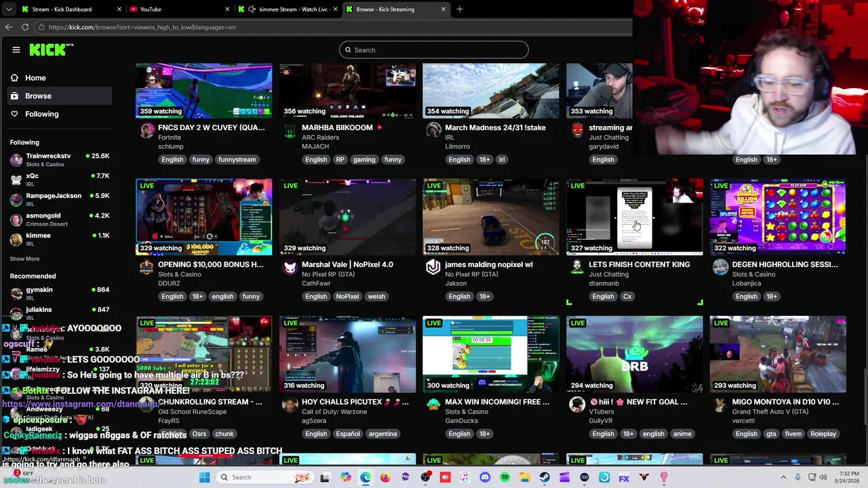Show hidden system tray icons chevron
This screenshot has height=488, width=868.
tap(783, 477)
